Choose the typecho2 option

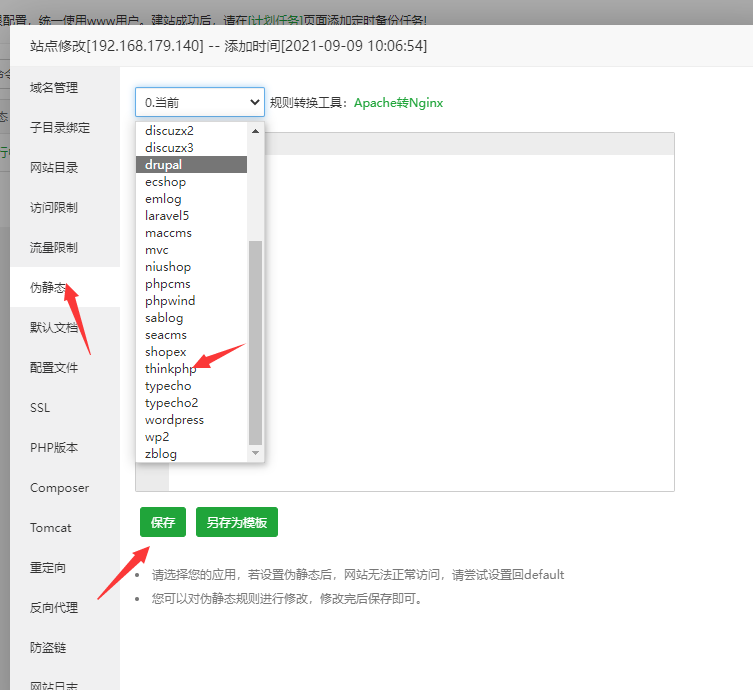[x=192, y=403]
